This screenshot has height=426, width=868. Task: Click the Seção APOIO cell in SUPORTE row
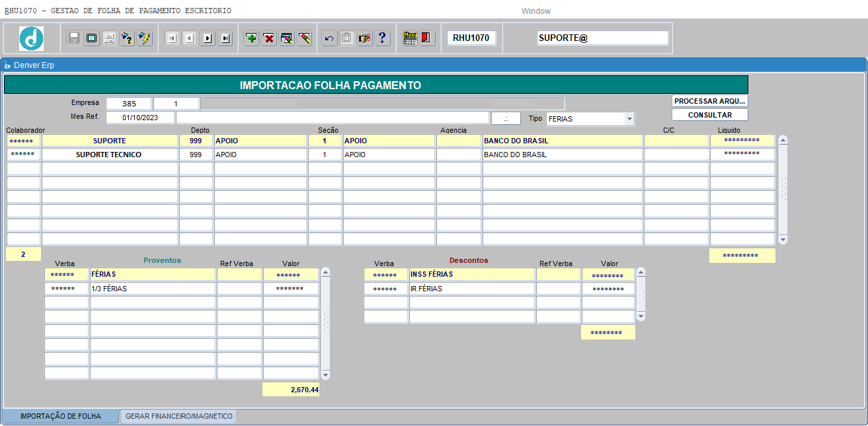[389, 141]
